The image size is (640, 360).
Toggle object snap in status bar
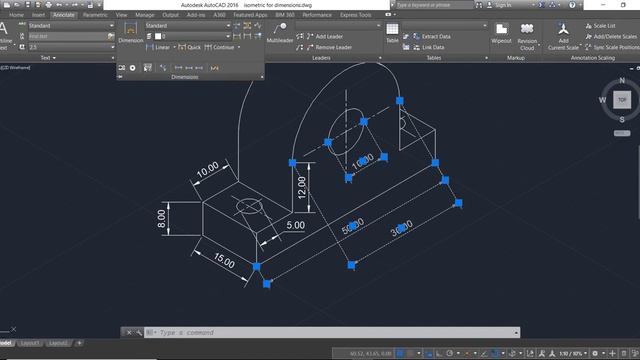[495, 353]
